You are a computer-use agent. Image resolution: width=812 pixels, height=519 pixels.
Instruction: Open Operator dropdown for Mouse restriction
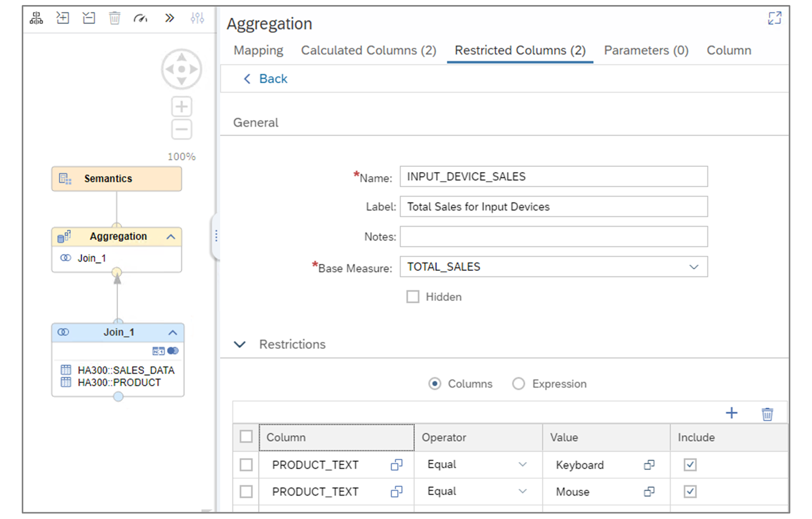point(522,492)
